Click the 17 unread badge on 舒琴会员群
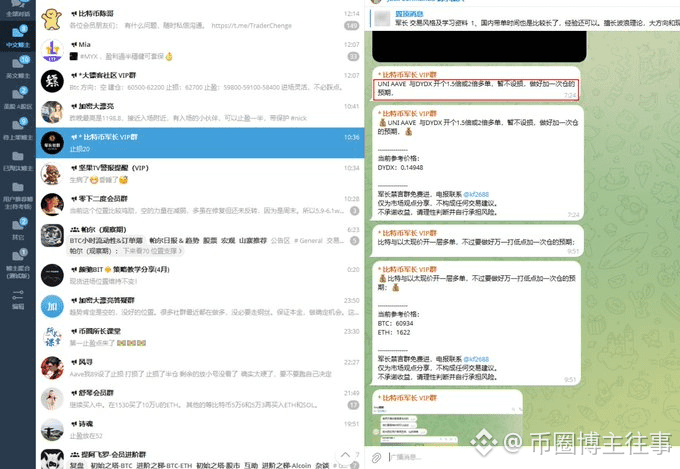 [353, 405]
